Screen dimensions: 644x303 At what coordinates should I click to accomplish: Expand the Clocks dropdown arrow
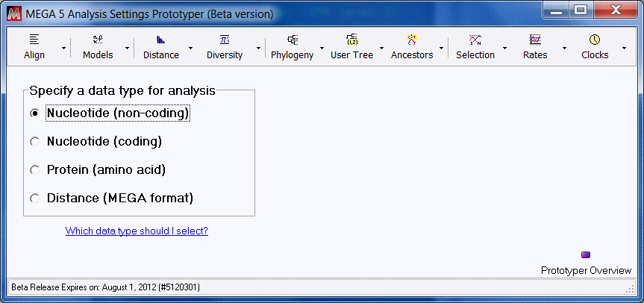pyautogui.click(x=625, y=48)
